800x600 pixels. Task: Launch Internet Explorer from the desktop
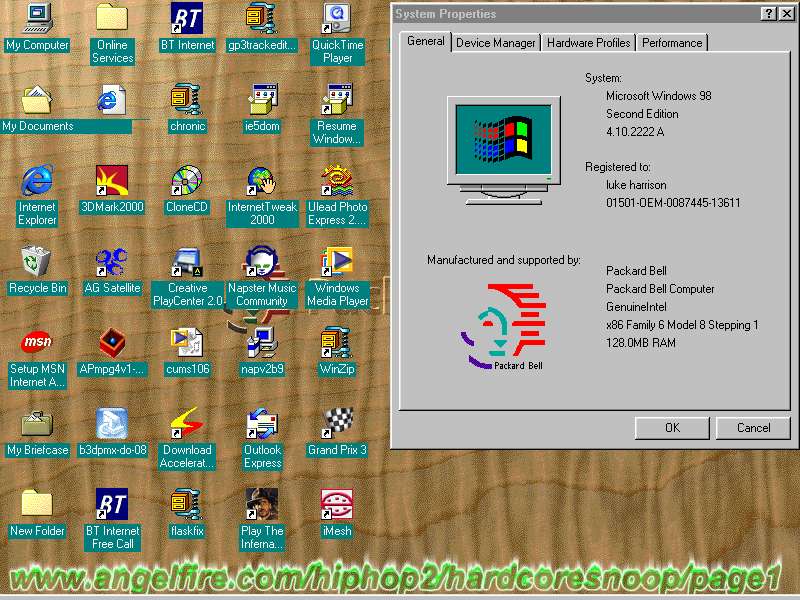pos(37,181)
